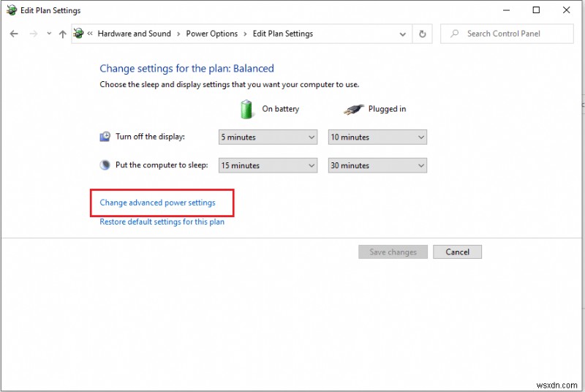Open display-off On battery dropdown (5 minutes)
Viewport: 585px width, 392px height.
[268, 137]
